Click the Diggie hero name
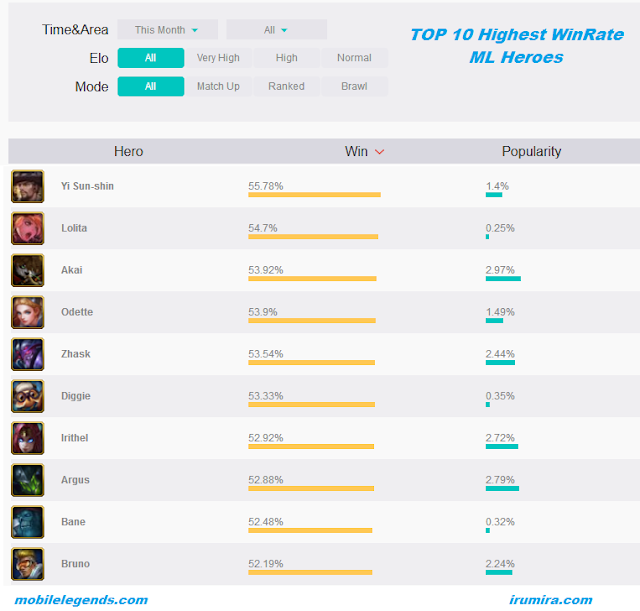 point(76,396)
